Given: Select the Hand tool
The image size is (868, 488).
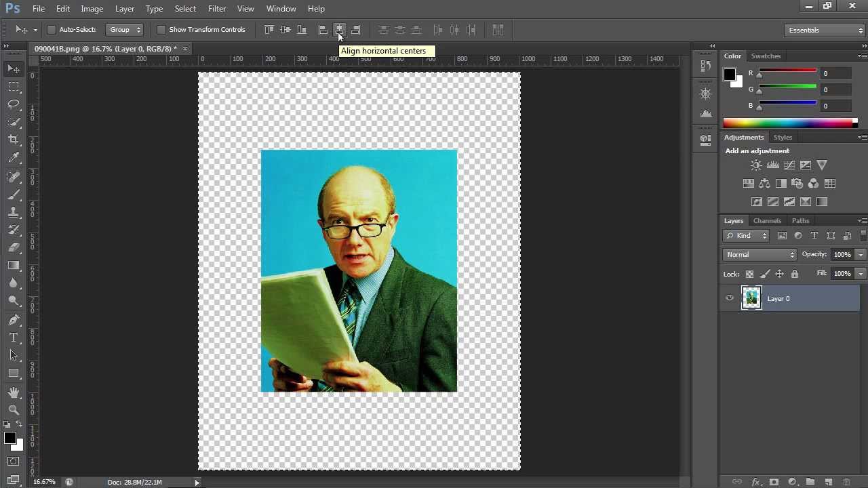Looking at the screenshot, I should tap(14, 392).
